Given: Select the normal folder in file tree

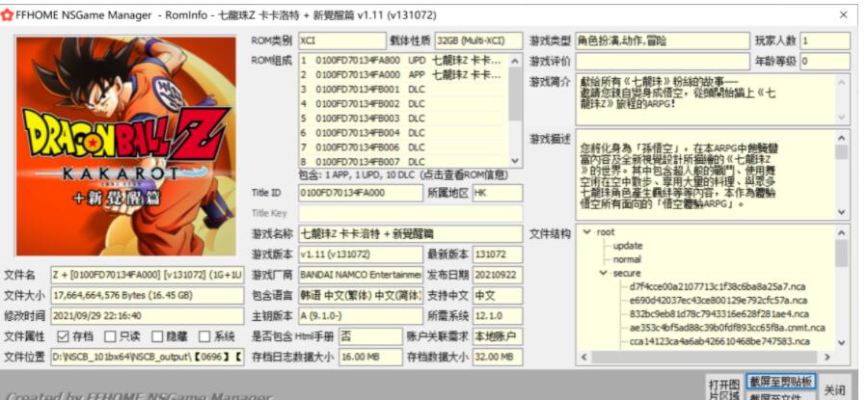Looking at the screenshot, I should click(627, 259).
